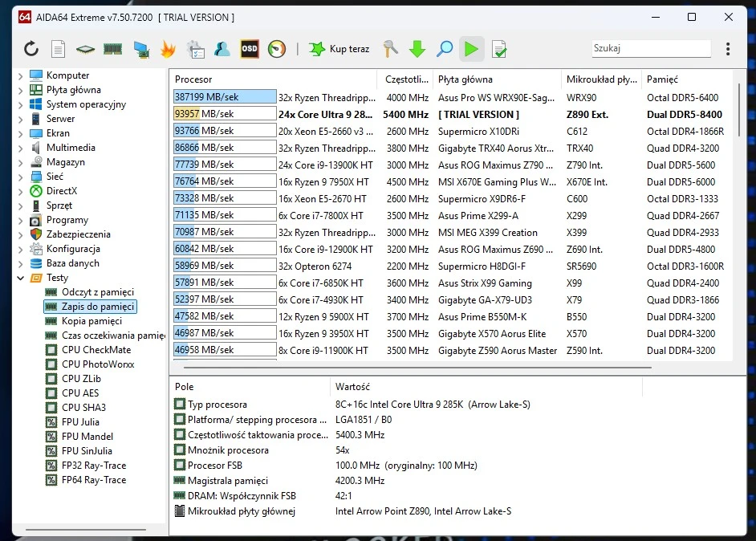
Task: Select the "CPU PhotoWorxx" benchmark
Action: [98, 364]
